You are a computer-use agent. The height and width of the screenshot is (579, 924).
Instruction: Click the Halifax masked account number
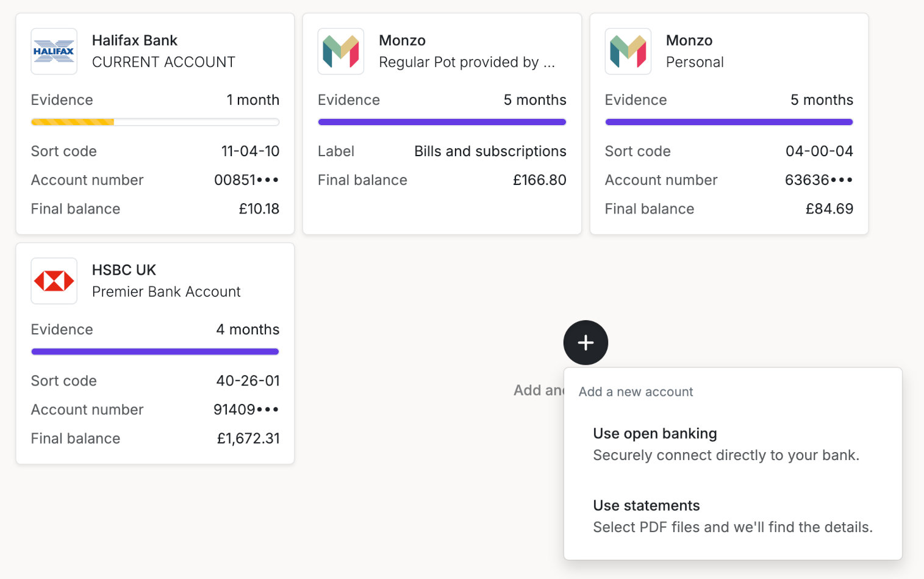[246, 180]
